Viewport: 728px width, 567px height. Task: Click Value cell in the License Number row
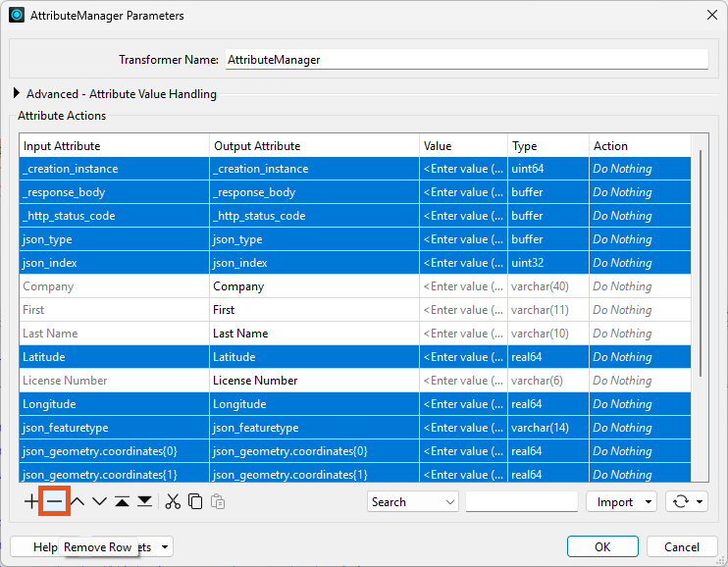pos(463,381)
